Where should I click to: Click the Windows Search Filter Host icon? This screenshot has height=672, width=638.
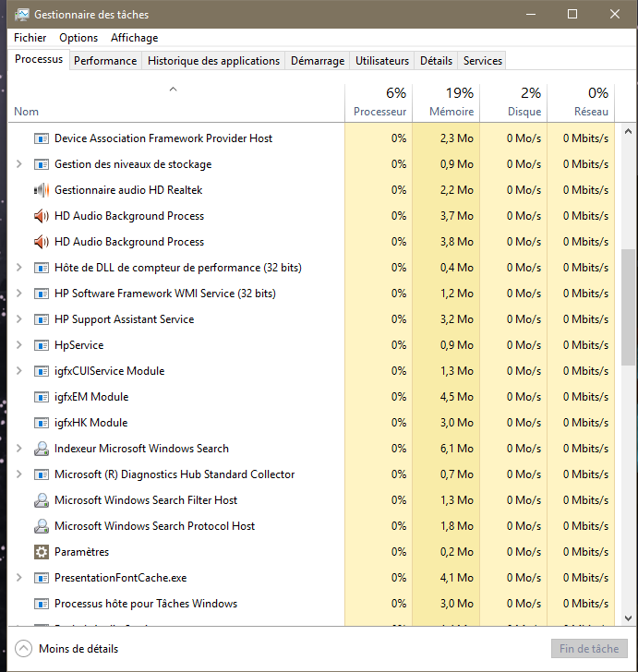(x=42, y=500)
